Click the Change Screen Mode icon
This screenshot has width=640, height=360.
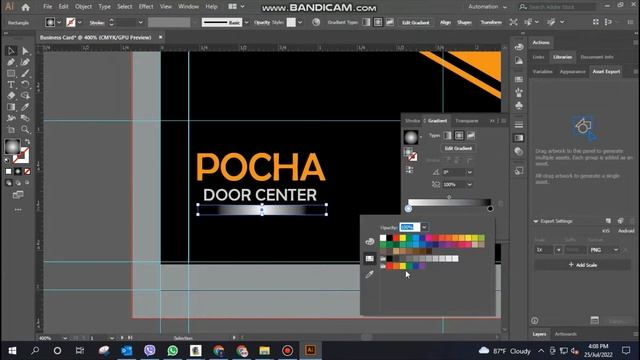point(18,195)
